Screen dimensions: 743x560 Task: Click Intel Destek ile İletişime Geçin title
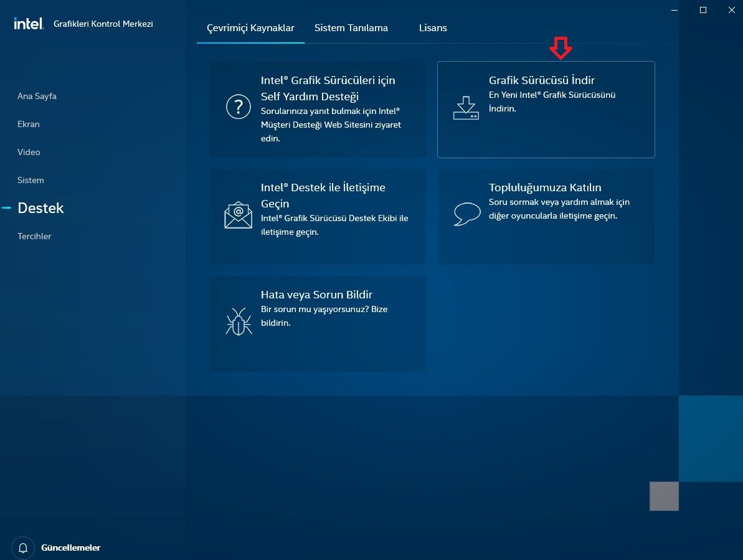click(x=323, y=195)
